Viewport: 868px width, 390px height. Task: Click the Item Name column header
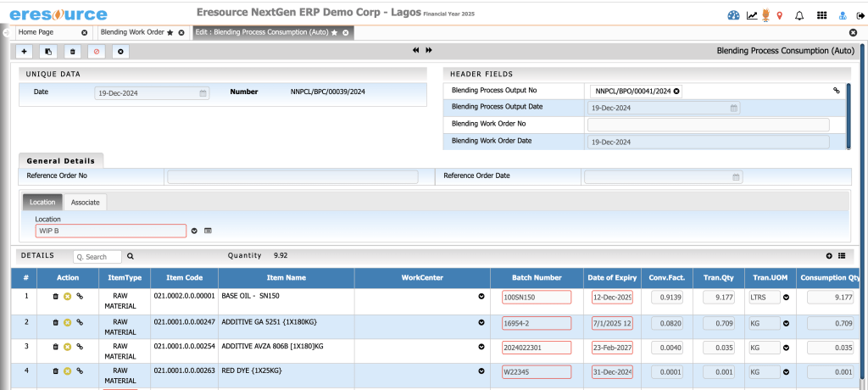pyautogui.click(x=287, y=277)
